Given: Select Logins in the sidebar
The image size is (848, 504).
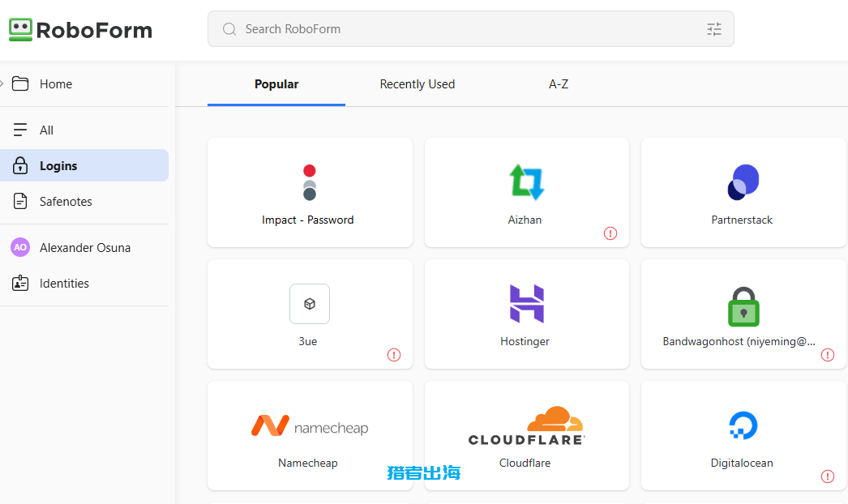Looking at the screenshot, I should pos(58,166).
